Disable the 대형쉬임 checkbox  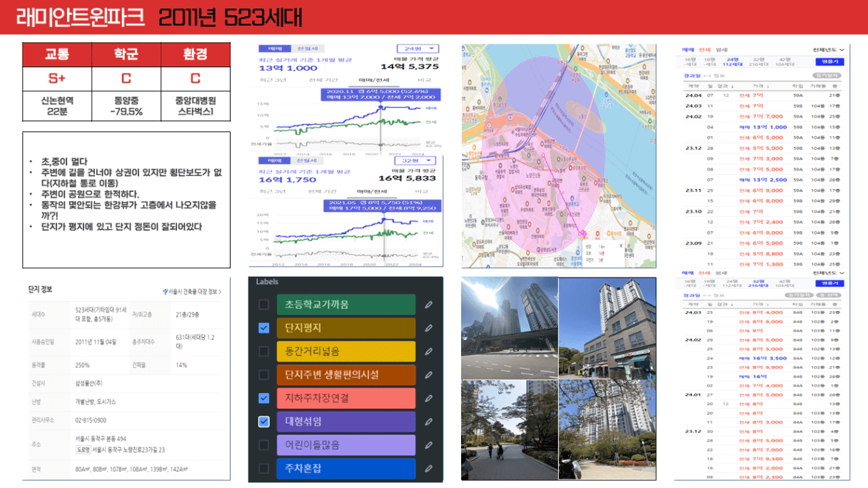click(x=264, y=422)
